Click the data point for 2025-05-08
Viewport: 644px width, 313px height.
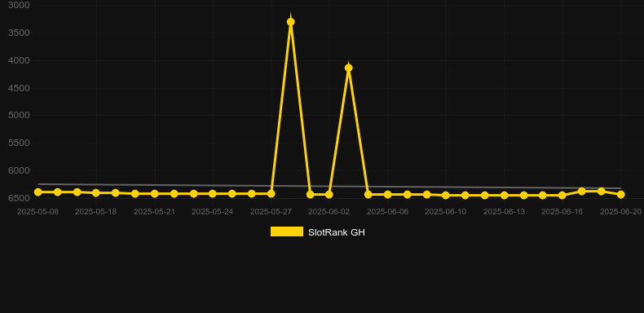point(37,192)
